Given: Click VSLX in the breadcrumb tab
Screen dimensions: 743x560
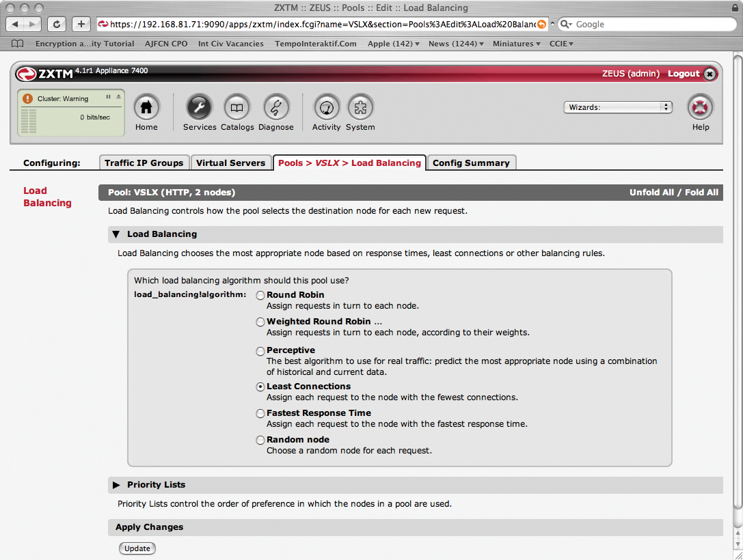Looking at the screenshot, I should pos(327,163).
